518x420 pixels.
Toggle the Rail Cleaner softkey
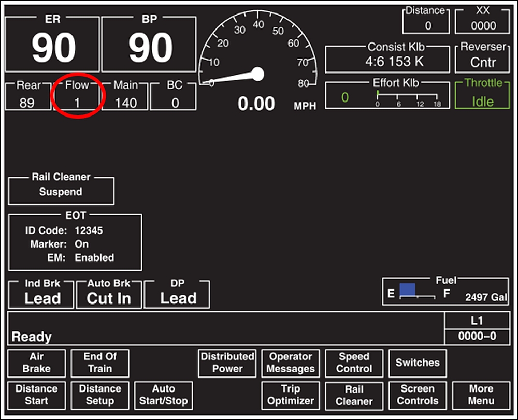coord(354,395)
